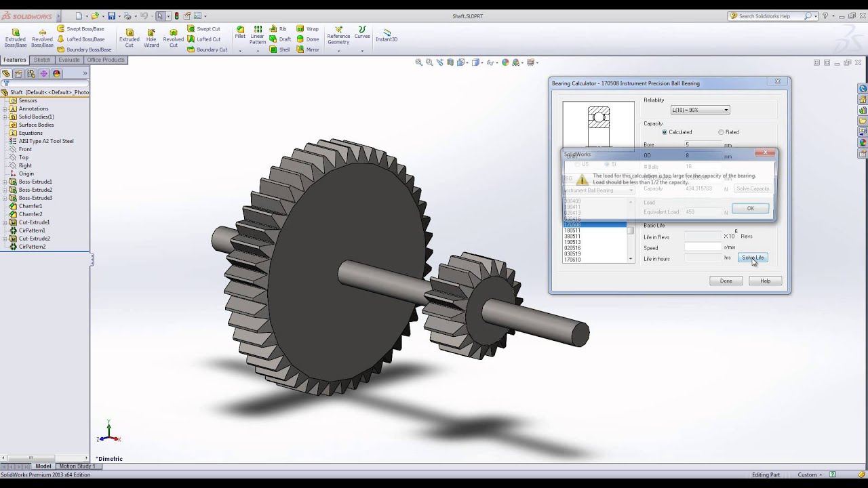Expand hidden manager tabs with the chevron
Screen dimensions: 868x488
point(85,73)
